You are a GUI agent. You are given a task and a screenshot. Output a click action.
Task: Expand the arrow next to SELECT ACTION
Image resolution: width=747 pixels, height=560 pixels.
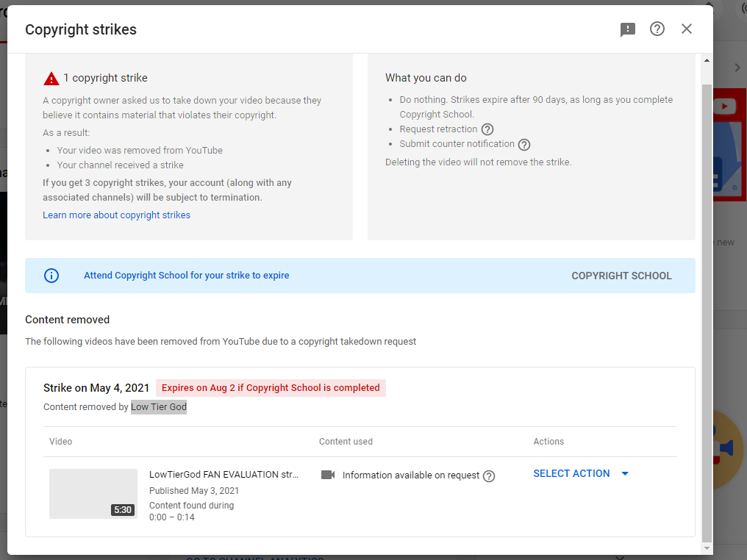[x=625, y=474]
